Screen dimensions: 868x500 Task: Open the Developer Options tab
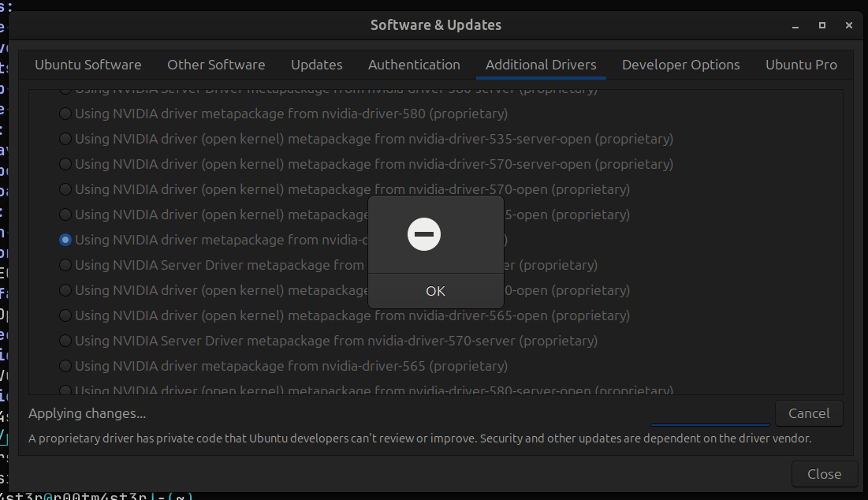tap(681, 65)
